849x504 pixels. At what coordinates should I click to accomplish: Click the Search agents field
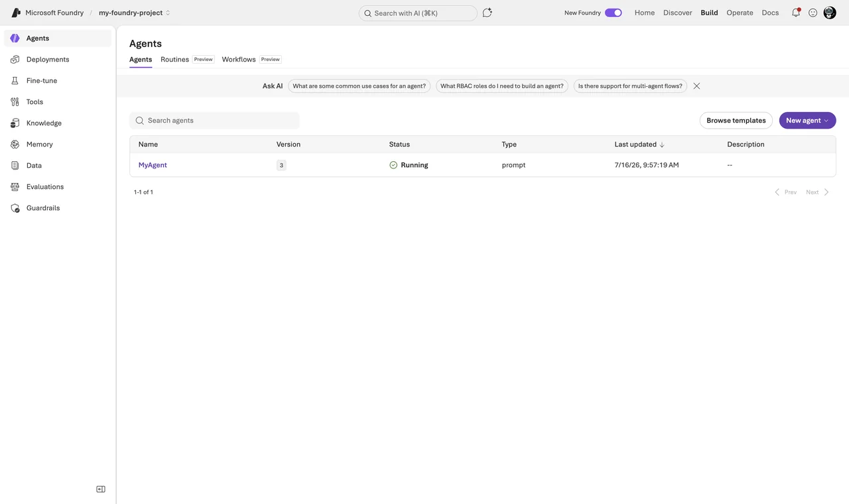[x=214, y=121]
